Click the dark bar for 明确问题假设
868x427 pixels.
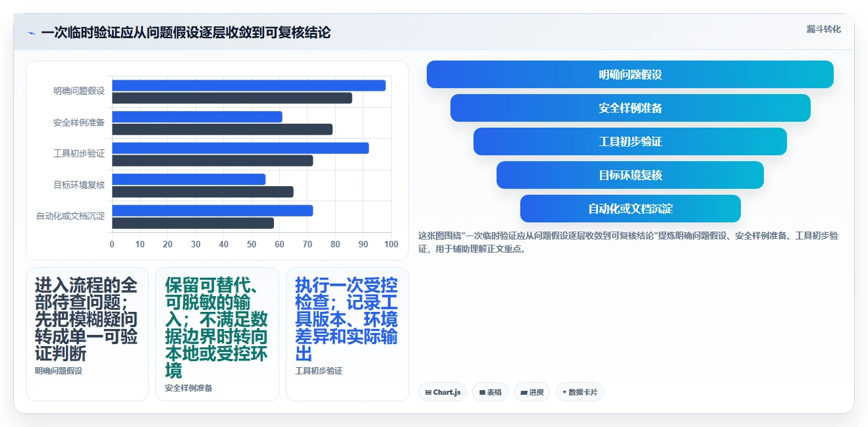pyautogui.click(x=232, y=98)
